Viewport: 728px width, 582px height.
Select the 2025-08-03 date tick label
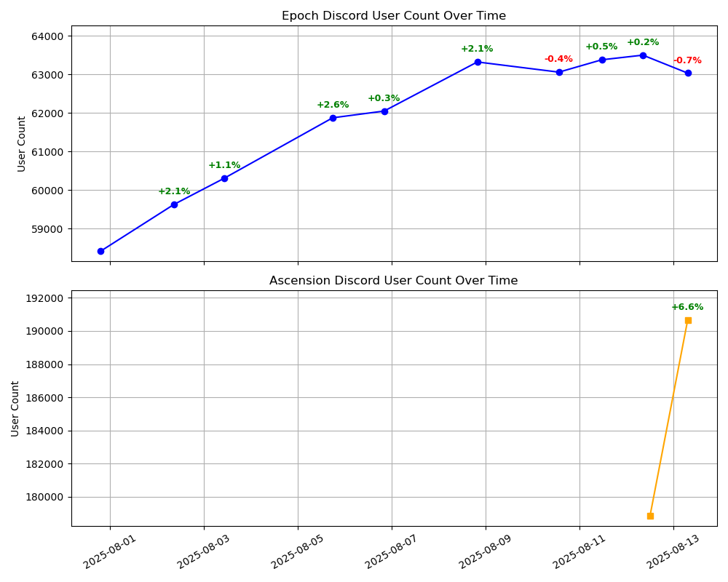(x=204, y=551)
